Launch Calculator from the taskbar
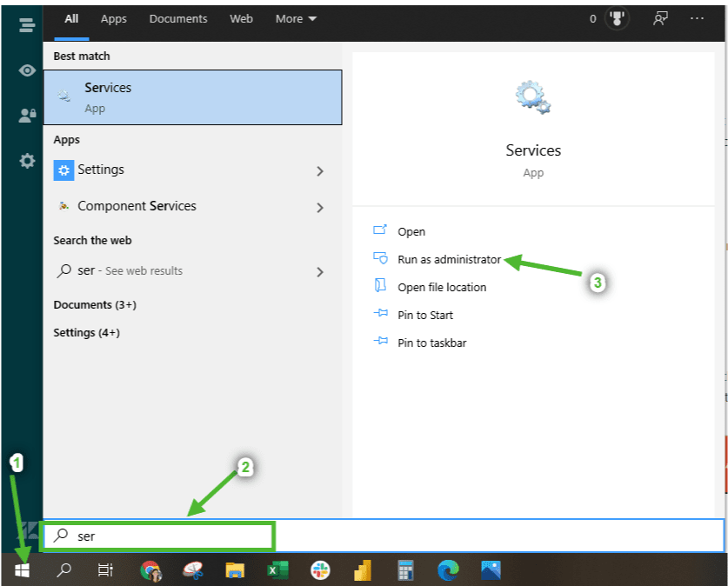The height and width of the screenshot is (586, 728). click(x=405, y=570)
